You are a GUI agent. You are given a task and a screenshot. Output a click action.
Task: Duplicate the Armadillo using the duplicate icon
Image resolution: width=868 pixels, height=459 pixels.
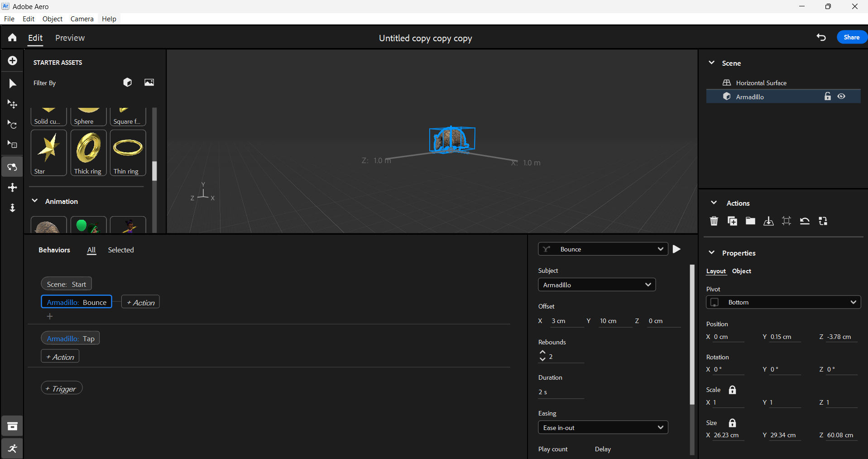pos(732,221)
